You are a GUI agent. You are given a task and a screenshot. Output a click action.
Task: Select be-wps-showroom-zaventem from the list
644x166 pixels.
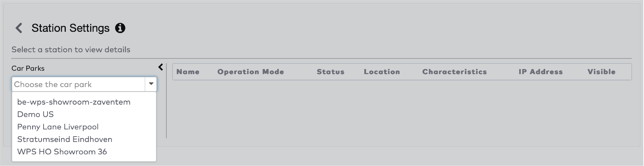pos(74,102)
